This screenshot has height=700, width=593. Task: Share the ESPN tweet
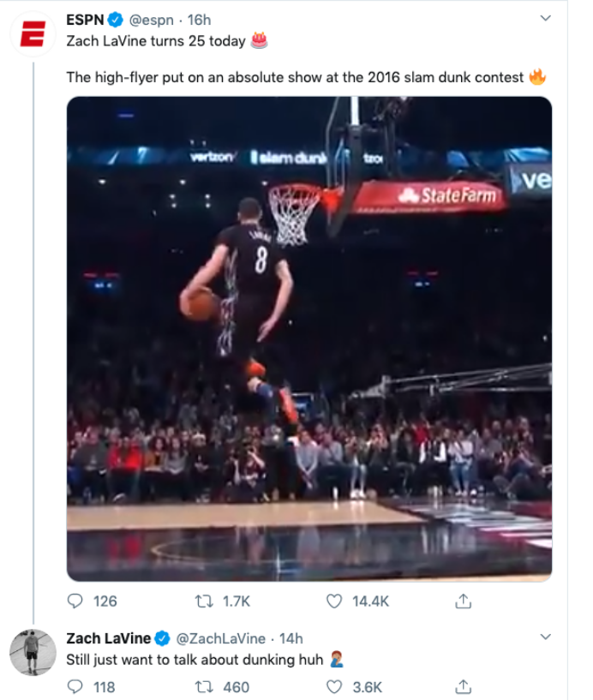(x=463, y=601)
